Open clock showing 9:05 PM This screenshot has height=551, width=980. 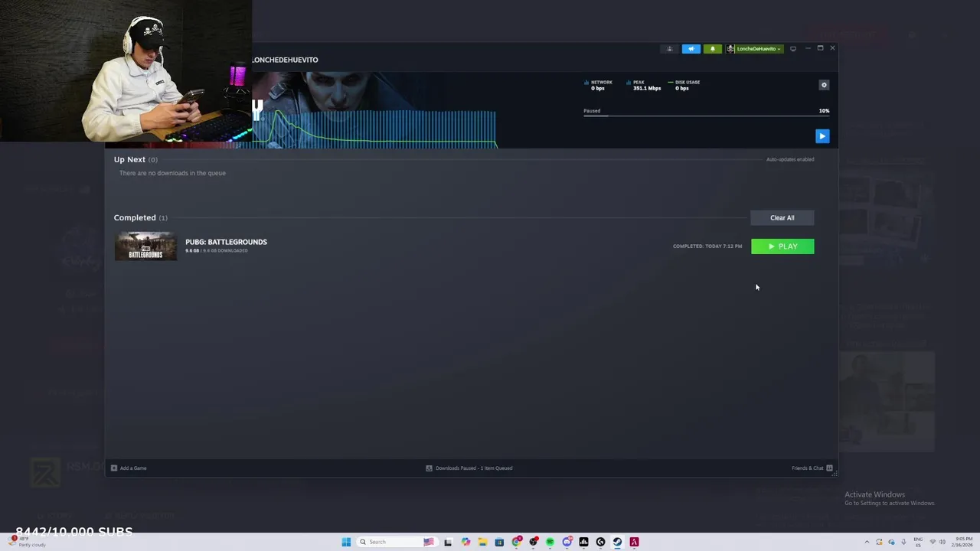962,542
